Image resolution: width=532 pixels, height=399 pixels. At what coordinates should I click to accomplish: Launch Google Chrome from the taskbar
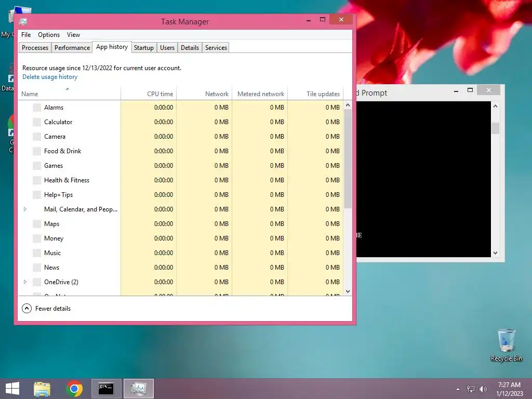point(74,389)
